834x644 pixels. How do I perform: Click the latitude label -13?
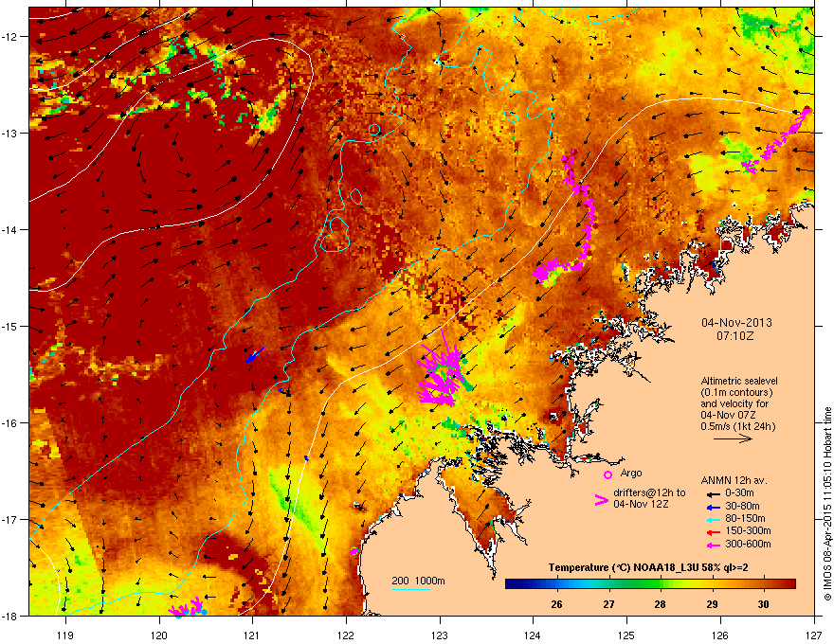10,133
